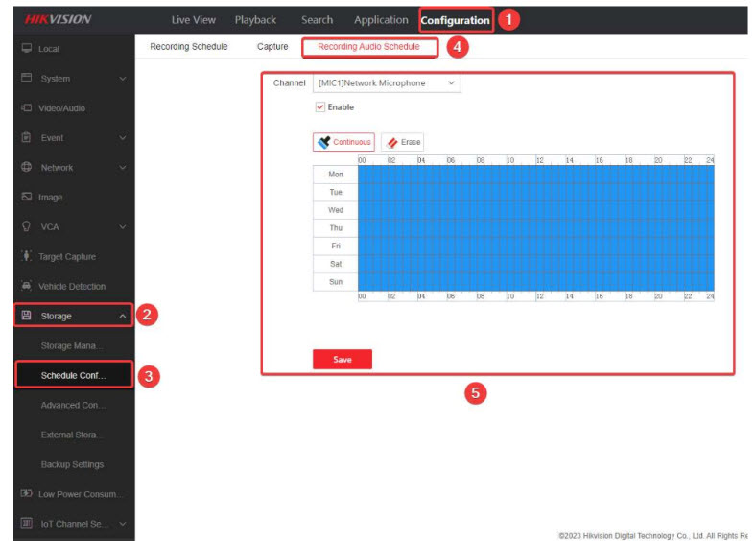Click the Low Power Consumption battery icon
756x541 pixels.
[27, 494]
